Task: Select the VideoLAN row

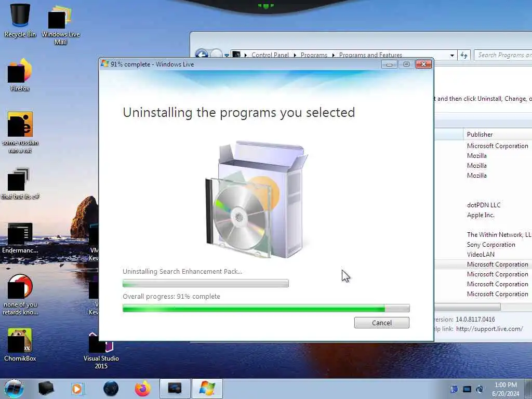Action: pos(481,254)
